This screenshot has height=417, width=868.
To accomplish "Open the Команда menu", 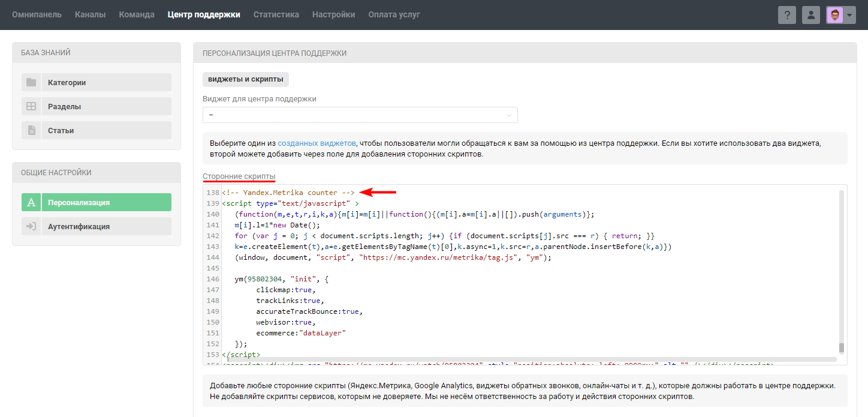I will pyautogui.click(x=137, y=14).
